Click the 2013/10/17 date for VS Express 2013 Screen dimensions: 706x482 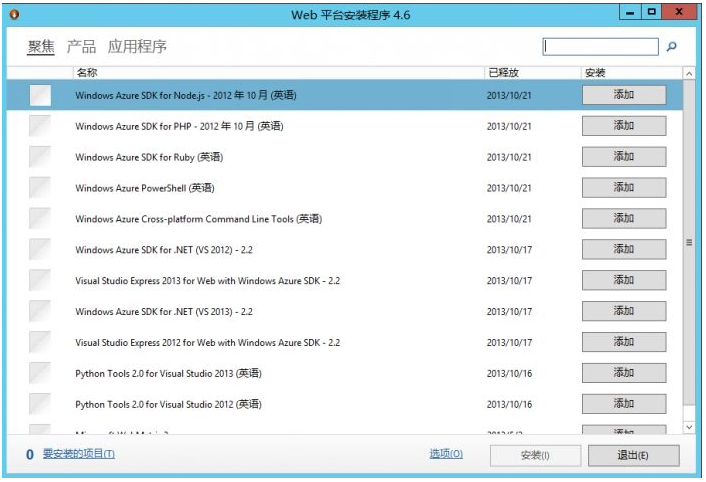click(509, 281)
